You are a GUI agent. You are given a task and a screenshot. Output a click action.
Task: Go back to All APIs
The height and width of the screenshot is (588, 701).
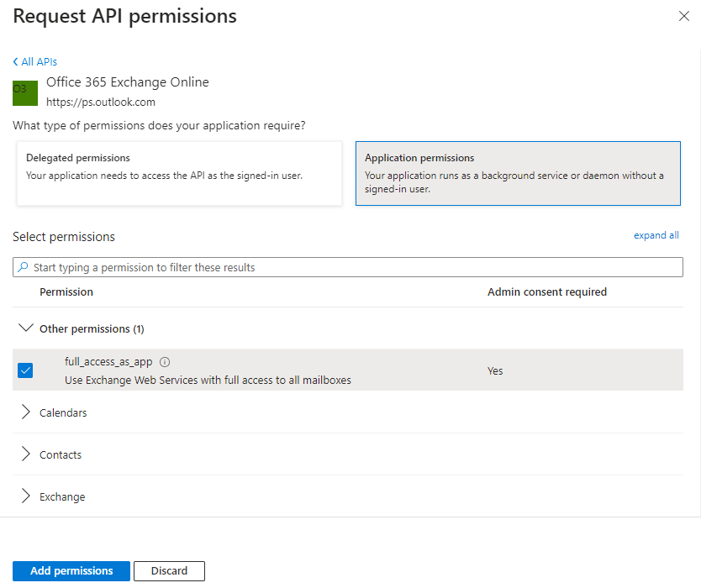pyautogui.click(x=34, y=61)
